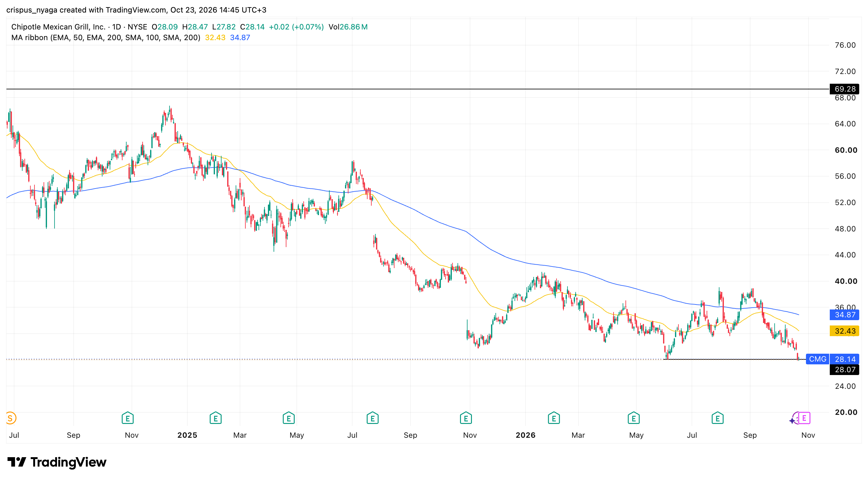The height and width of the screenshot is (481, 868).
Task: Open the earnings marker following Jul 2026
Action: pos(717,418)
